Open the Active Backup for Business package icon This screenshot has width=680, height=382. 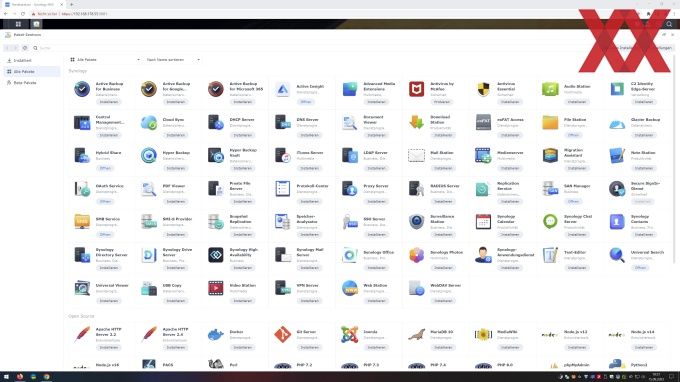[x=82, y=89]
